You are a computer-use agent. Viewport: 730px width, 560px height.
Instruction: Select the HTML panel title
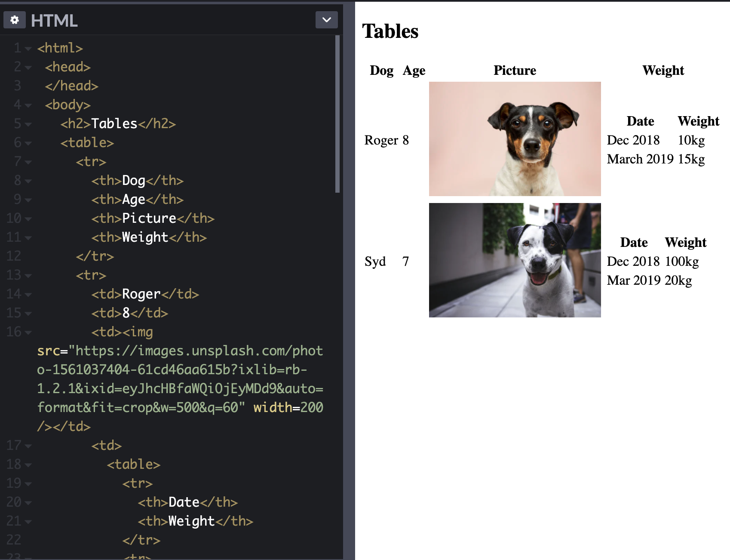click(55, 20)
